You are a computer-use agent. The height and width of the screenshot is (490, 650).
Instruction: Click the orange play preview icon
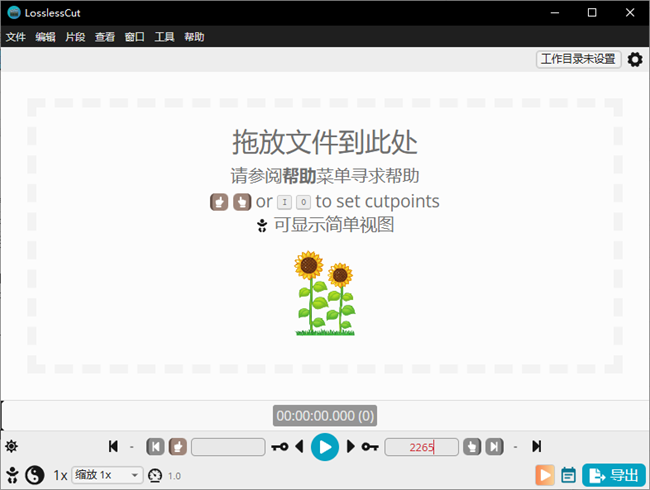[544, 475]
